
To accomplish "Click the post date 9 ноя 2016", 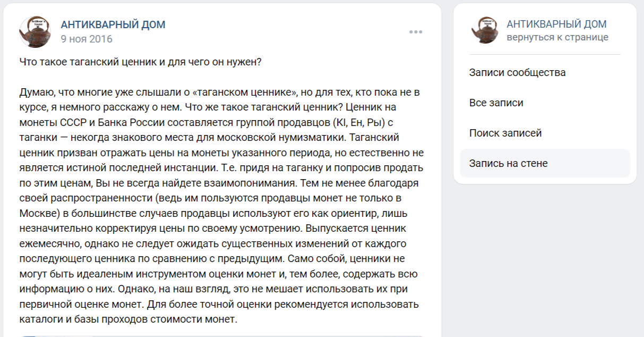I will (87, 39).
